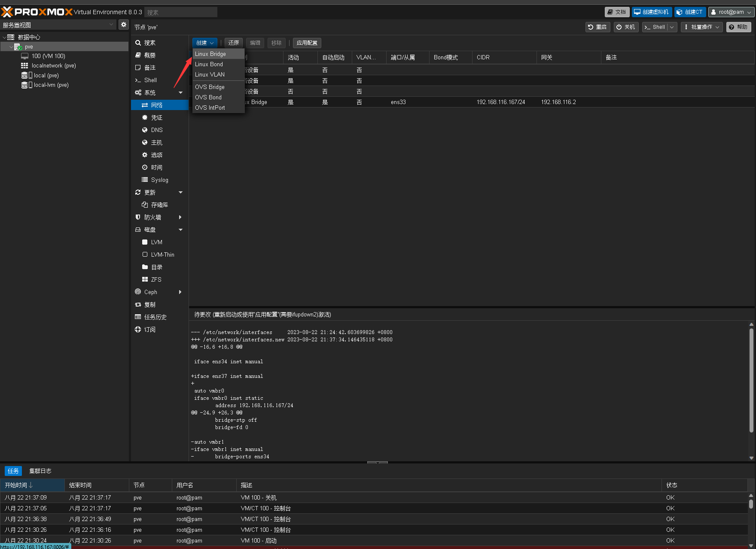Click the firewall shield icon
Screen dimensions: 756x549
point(138,217)
